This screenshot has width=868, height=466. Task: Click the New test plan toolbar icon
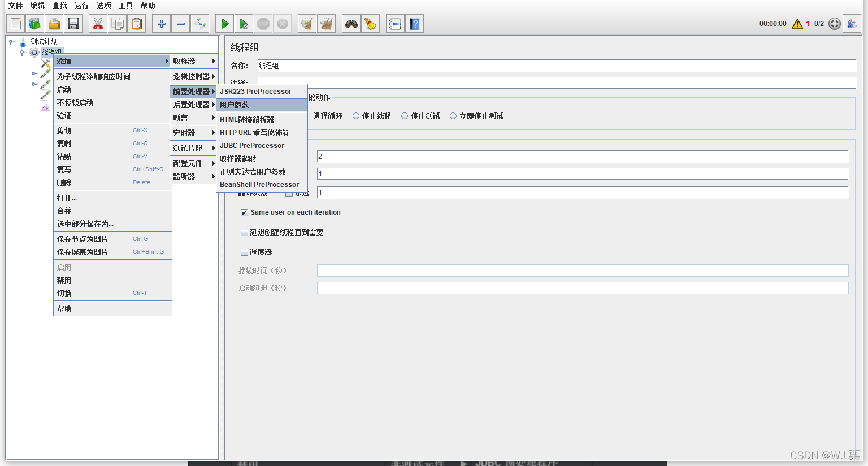pyautogui.click(x=16, y=24)
